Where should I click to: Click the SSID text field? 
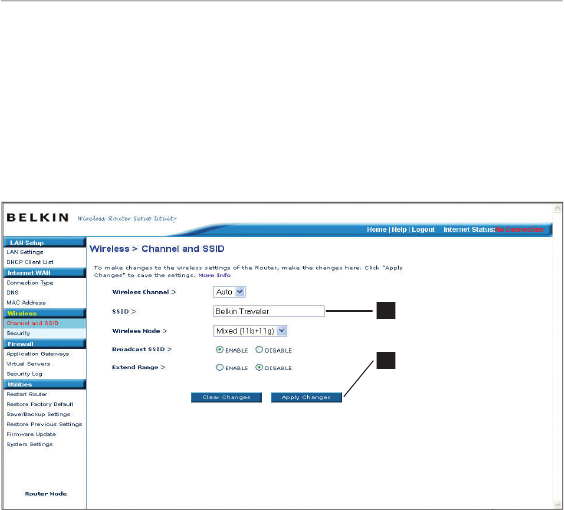[269, 311]
